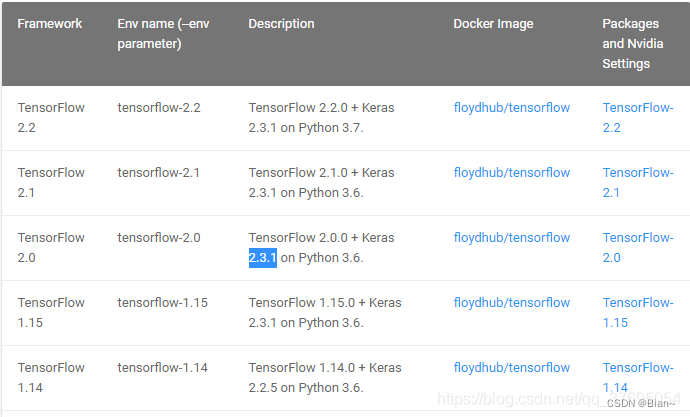Click the tensorflow-1.15 env name cell
The image size is (690, 417).
[162, 303]
